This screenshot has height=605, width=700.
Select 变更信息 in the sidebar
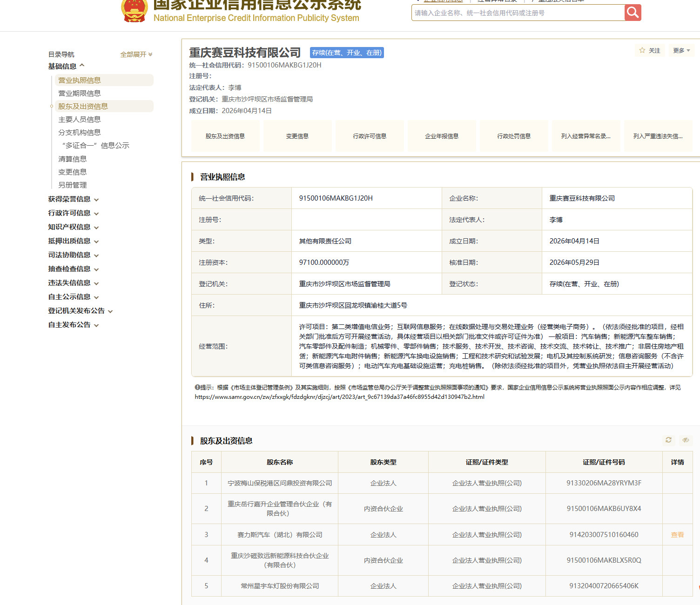(72, 172)
